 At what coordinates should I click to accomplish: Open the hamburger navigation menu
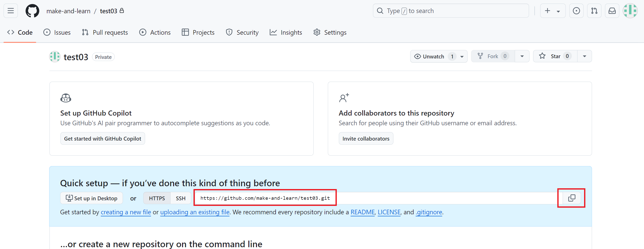[x=11, y=11]
